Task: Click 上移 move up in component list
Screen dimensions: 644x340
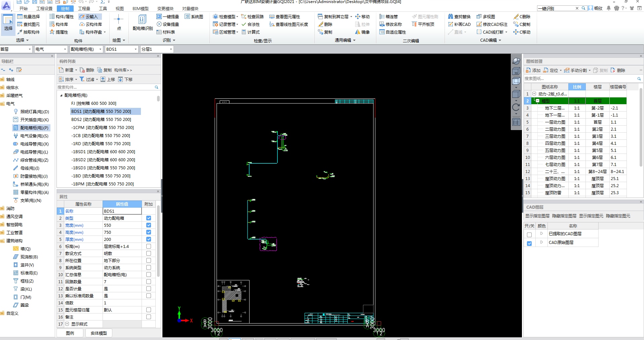Action: (x=108, y=79)
